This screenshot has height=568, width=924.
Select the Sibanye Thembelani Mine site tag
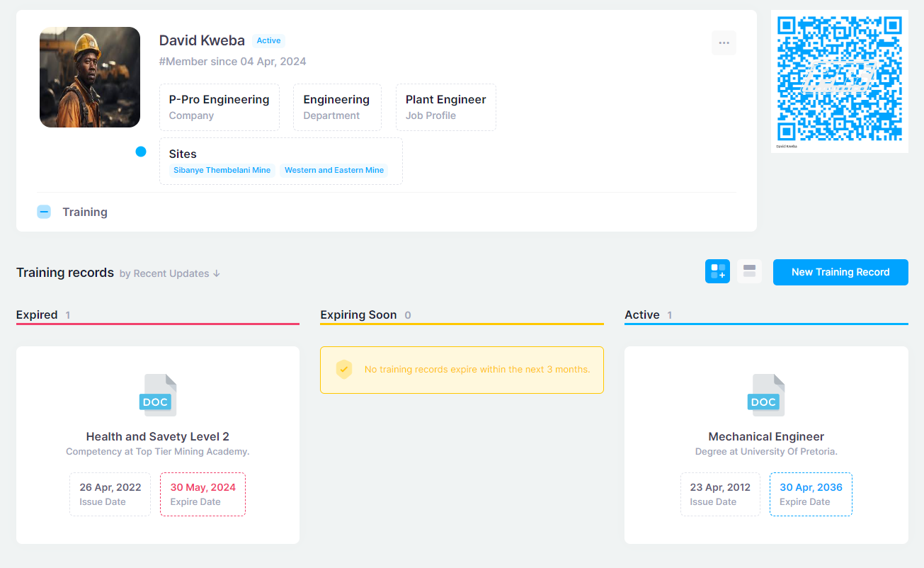click(222, 170)
